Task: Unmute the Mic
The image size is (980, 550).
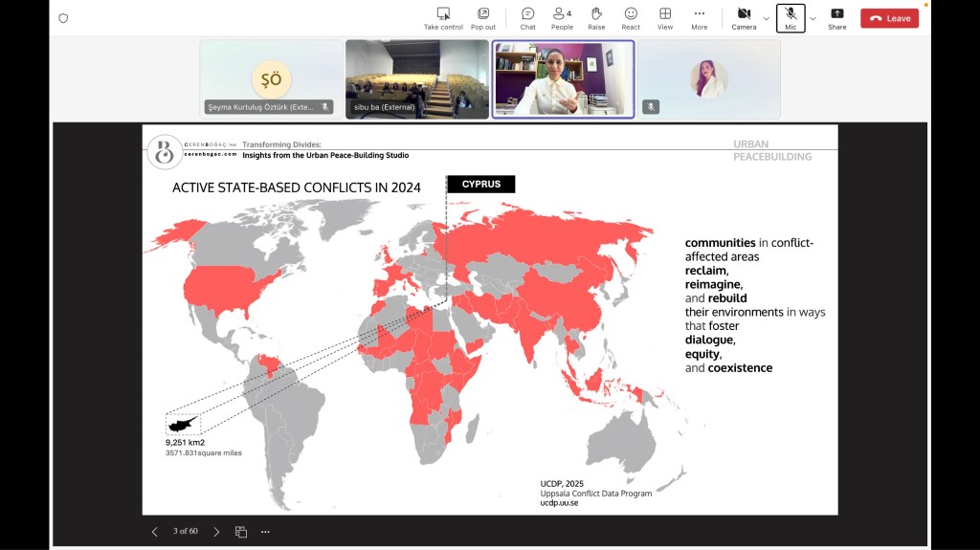Action: tap(791, 18)
